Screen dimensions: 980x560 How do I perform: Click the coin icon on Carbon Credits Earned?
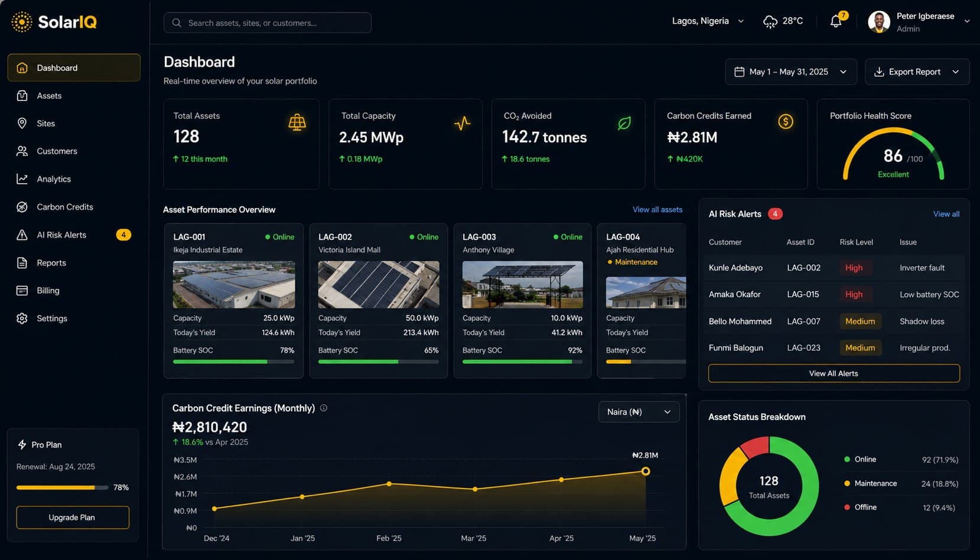786,122
